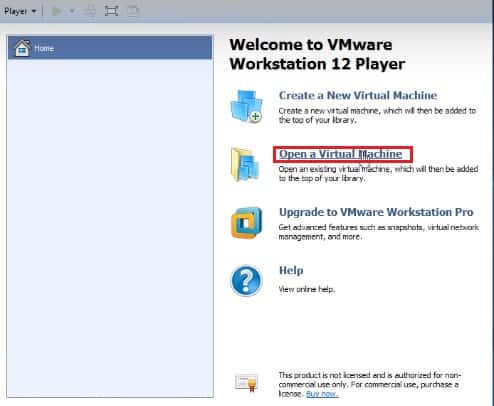Enter full screen mode via toolbar icon
The width and height of the screenshot is (494, 406).
(x=111, y=11)
